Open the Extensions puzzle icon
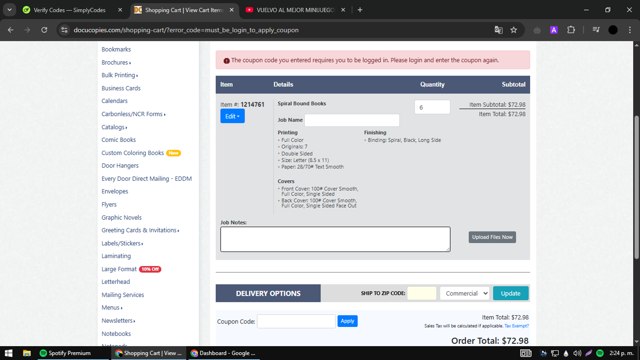640x360 pixels. pyautogui.click(x=571, y=30)
